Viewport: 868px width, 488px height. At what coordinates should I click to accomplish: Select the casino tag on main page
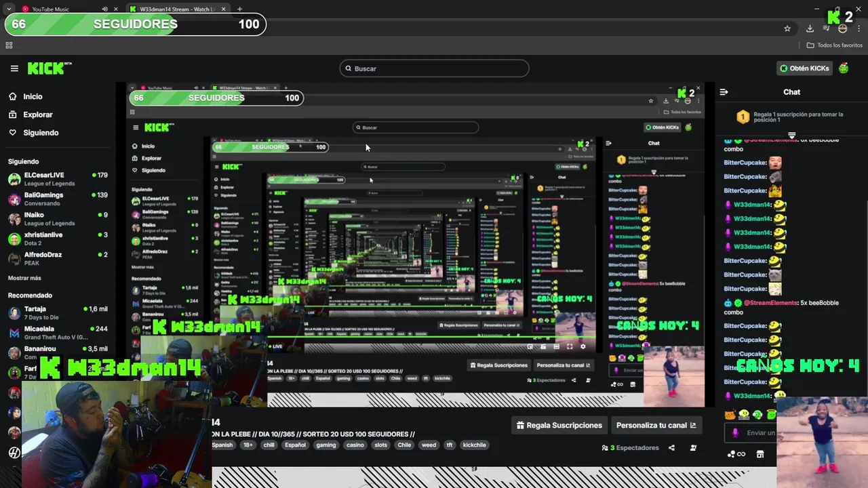pos(355,445)
